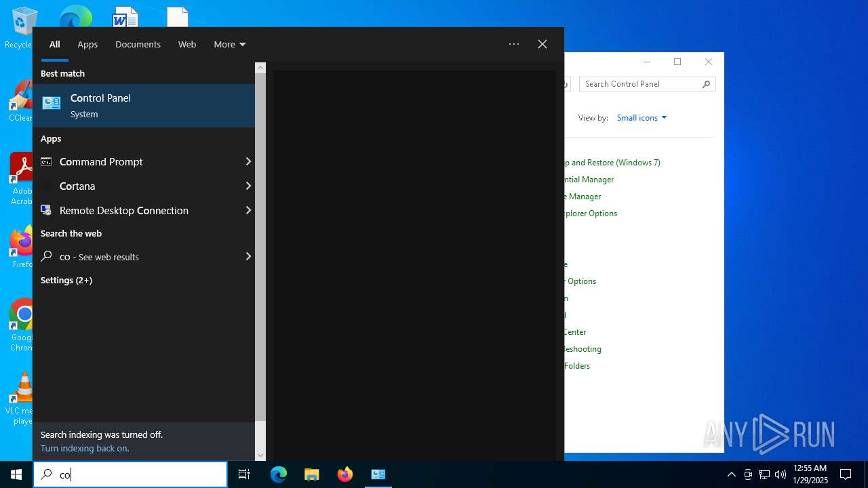
Task: Click the results scrollbar up arrow
Action: (x=260, y=68)
